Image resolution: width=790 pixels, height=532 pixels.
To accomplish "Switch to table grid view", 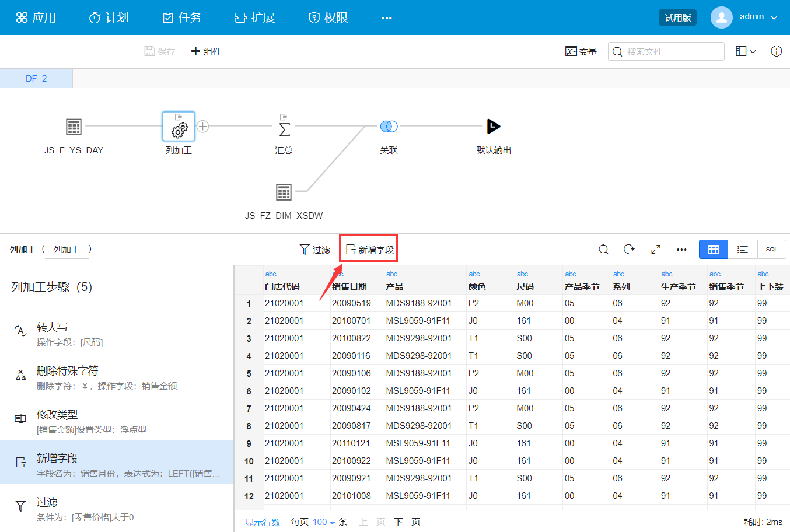I will coord(714,250).
